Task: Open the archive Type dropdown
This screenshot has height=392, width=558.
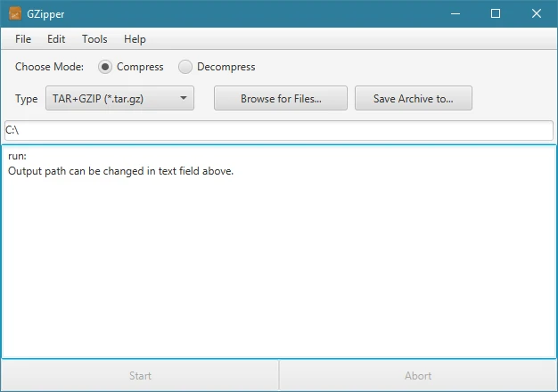Action: [x=119, y=98]
